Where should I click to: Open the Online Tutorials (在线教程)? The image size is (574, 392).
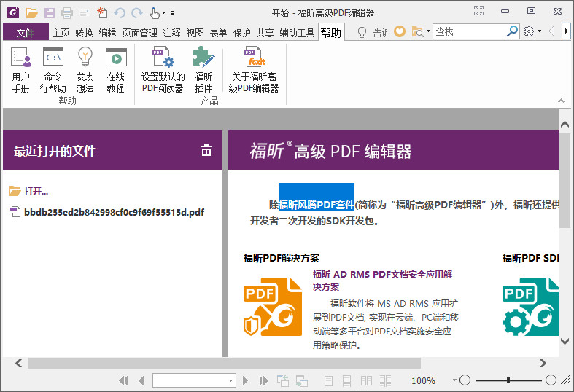[116, 69]
